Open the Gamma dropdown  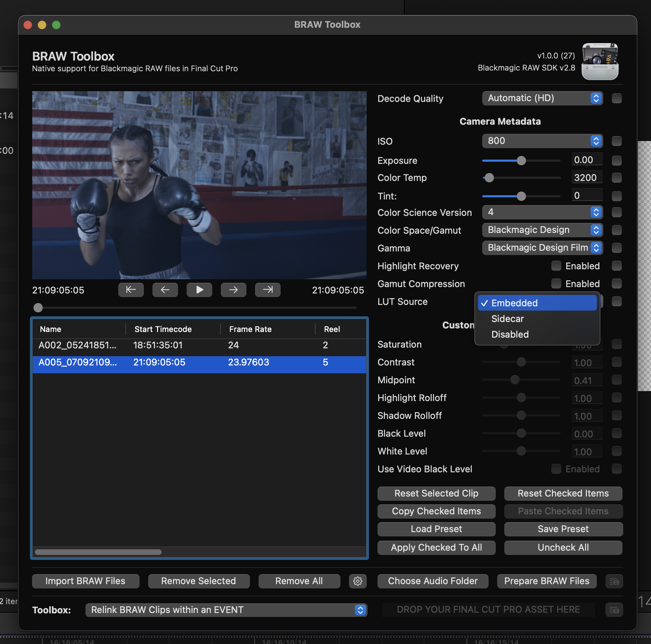click(x=542, y=248)
